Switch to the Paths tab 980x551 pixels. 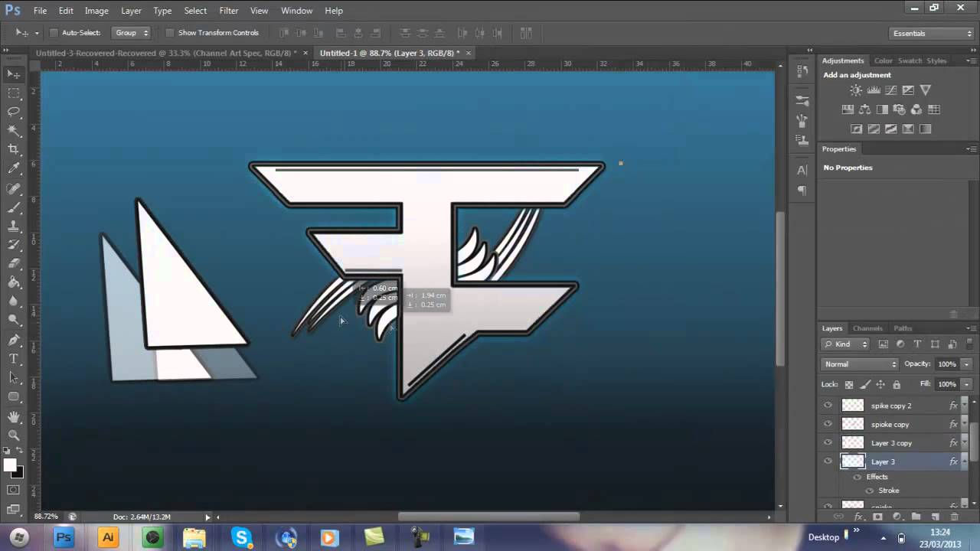[903, 328]
